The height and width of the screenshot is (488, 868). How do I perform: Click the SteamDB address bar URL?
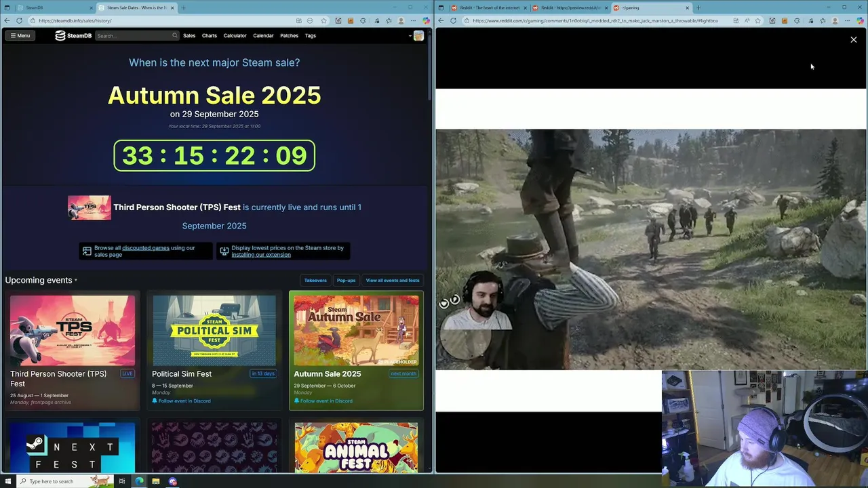click(75, 20)
